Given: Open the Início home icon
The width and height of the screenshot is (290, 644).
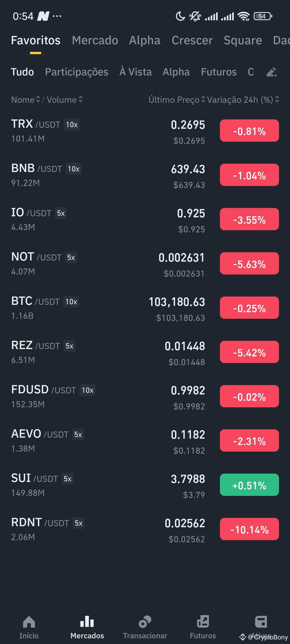Looking at the screenshot, I should [x=29, y=621].
